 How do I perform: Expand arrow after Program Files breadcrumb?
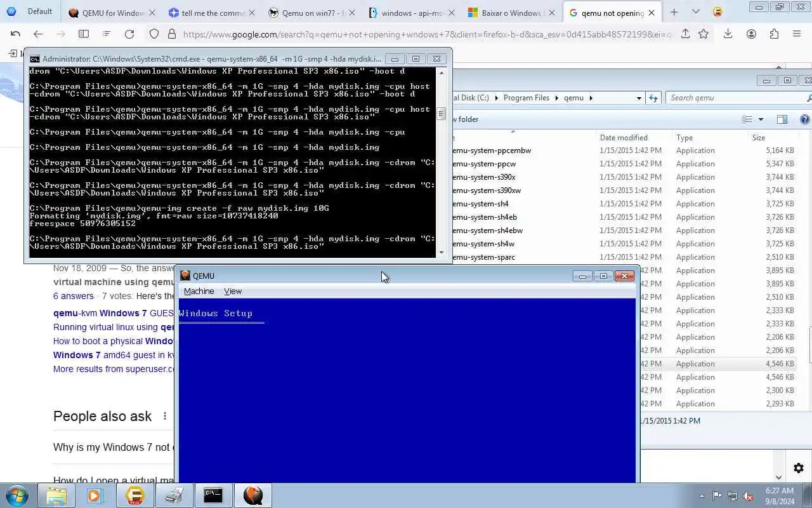[557, 98]
